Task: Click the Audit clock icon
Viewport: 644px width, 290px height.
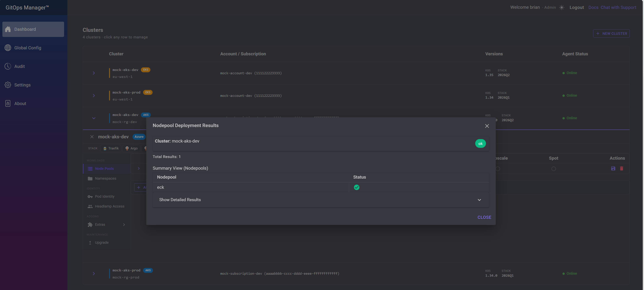Action: (x=8, y=66)
